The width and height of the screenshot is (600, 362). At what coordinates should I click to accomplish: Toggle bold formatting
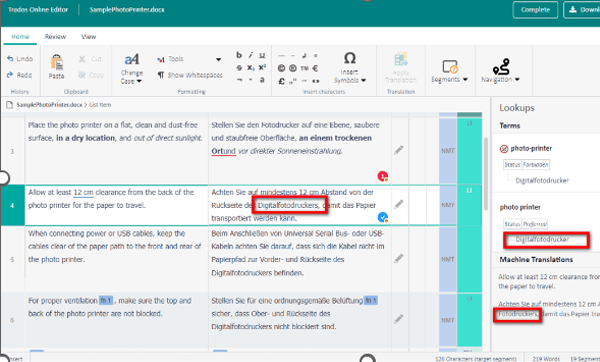[x=239, y=55]
